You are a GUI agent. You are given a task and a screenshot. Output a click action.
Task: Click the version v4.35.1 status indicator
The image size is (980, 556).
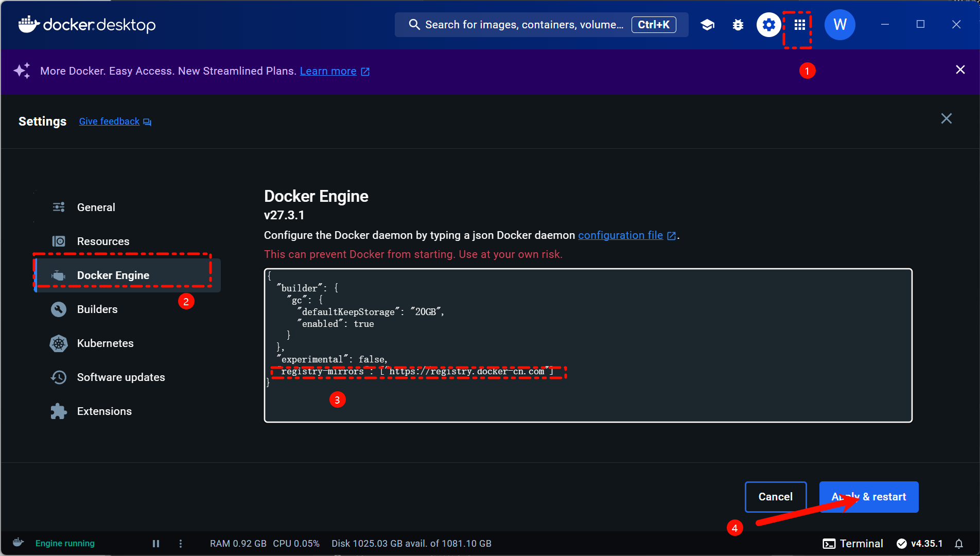pos(920,544)
